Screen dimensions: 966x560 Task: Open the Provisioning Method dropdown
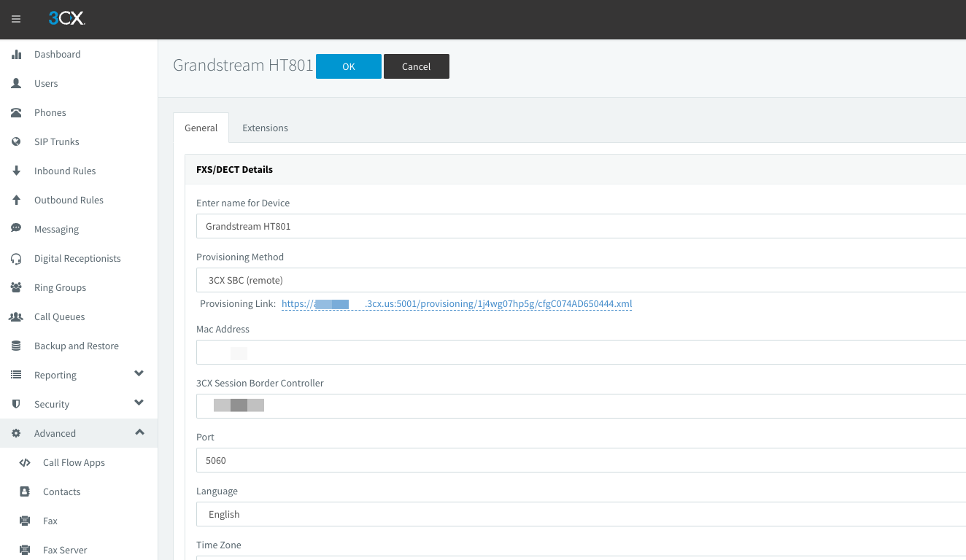coord(581,280)
